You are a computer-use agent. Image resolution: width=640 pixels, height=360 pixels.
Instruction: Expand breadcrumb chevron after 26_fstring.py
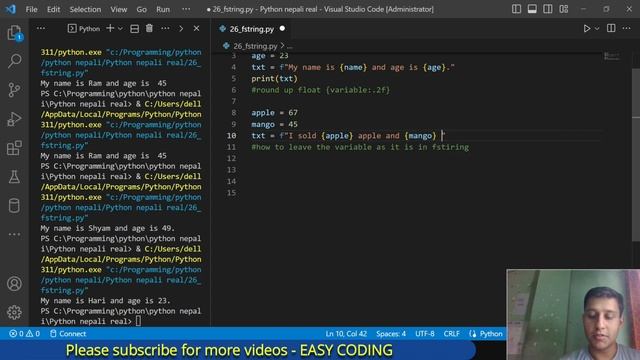tap(282, 46)
